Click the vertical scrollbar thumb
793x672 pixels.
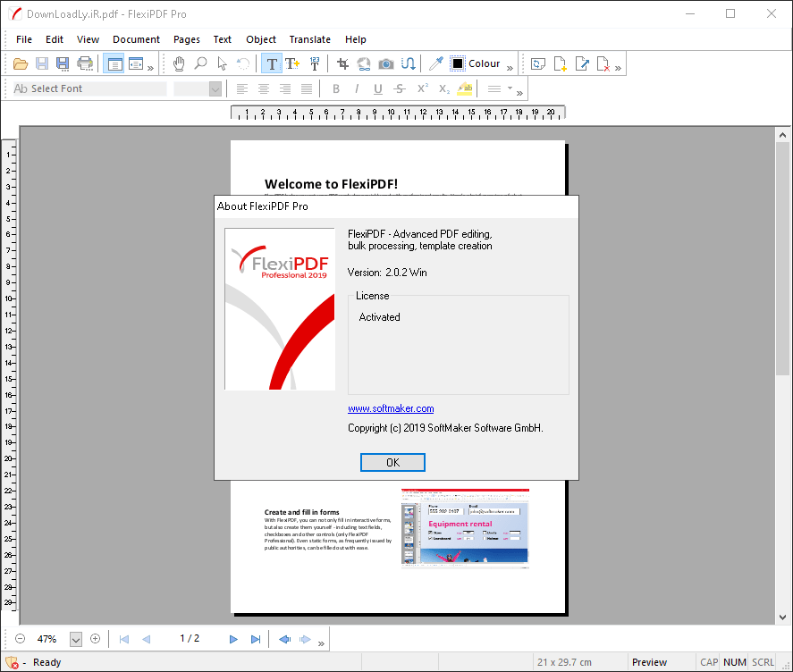pyautogui.click(x=782, y=258)
